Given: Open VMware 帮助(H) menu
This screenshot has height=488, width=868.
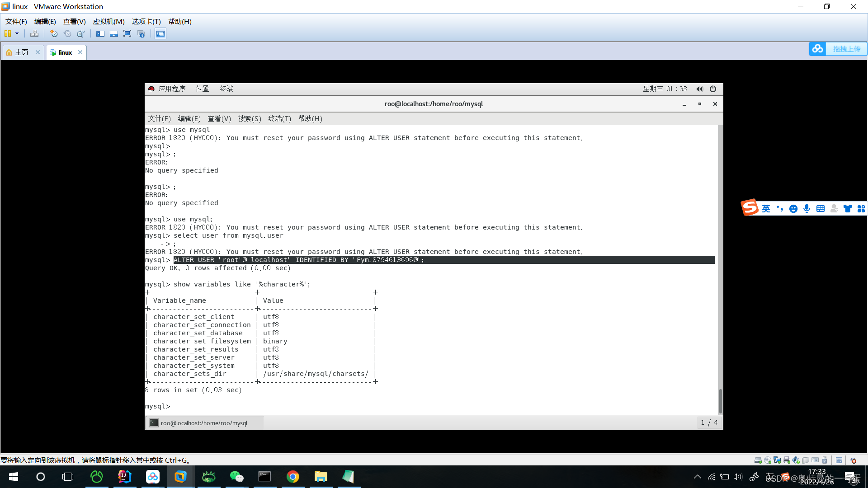Looking at the screenshot, I should pos(180,21).
